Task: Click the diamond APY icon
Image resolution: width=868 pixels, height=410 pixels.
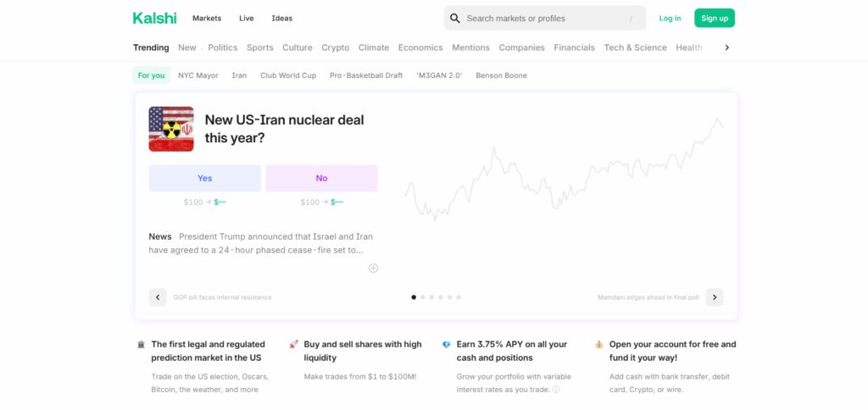Action: point(446,344)
